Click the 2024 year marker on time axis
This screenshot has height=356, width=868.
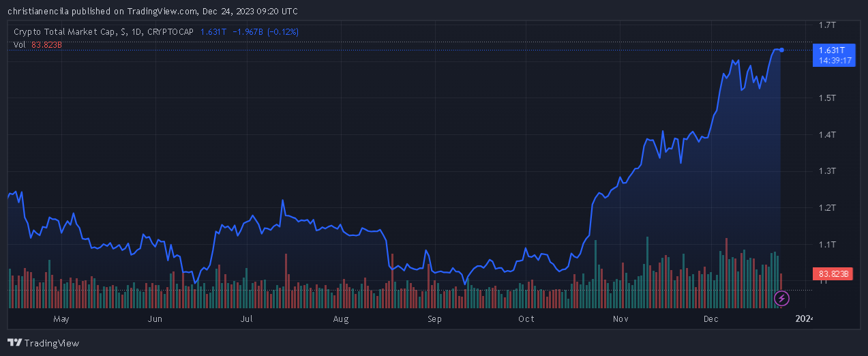point(805,319)
